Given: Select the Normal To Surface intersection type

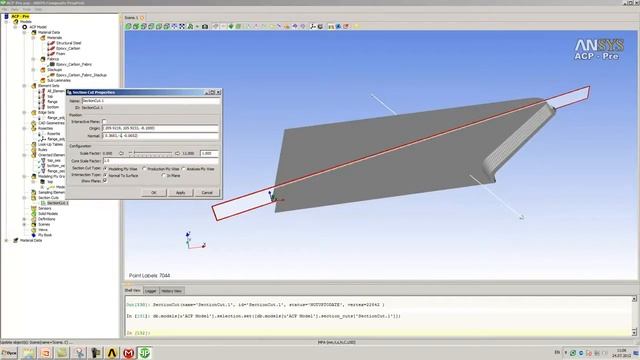Looking at the screenshot, I should coord(105,175).
